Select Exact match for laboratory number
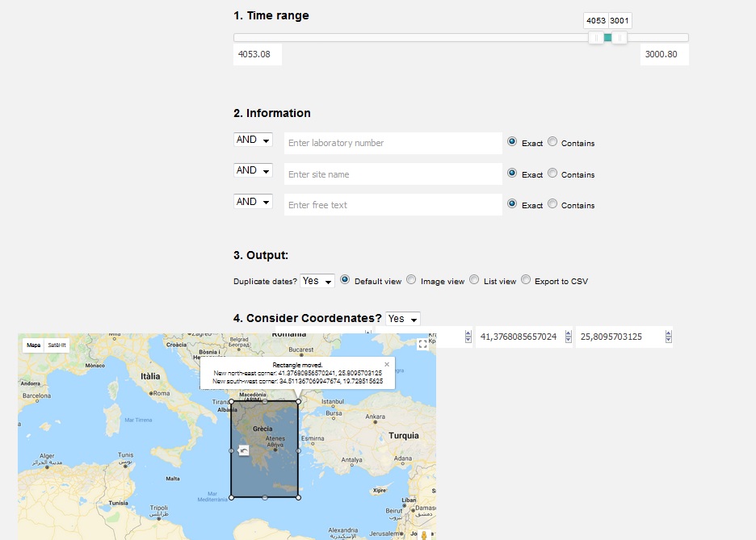The width and height of the screenshot is (756, 540). coord(512,141)
